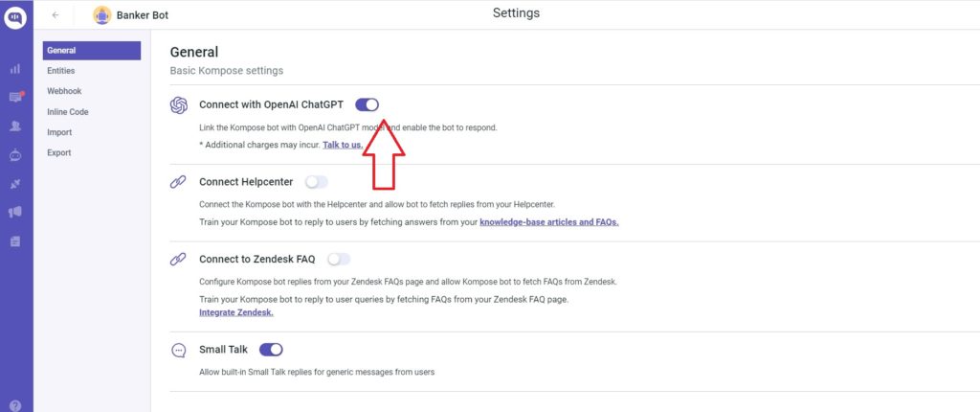Follow the Talk to us link
980x412 pixels.
(343, 145)
